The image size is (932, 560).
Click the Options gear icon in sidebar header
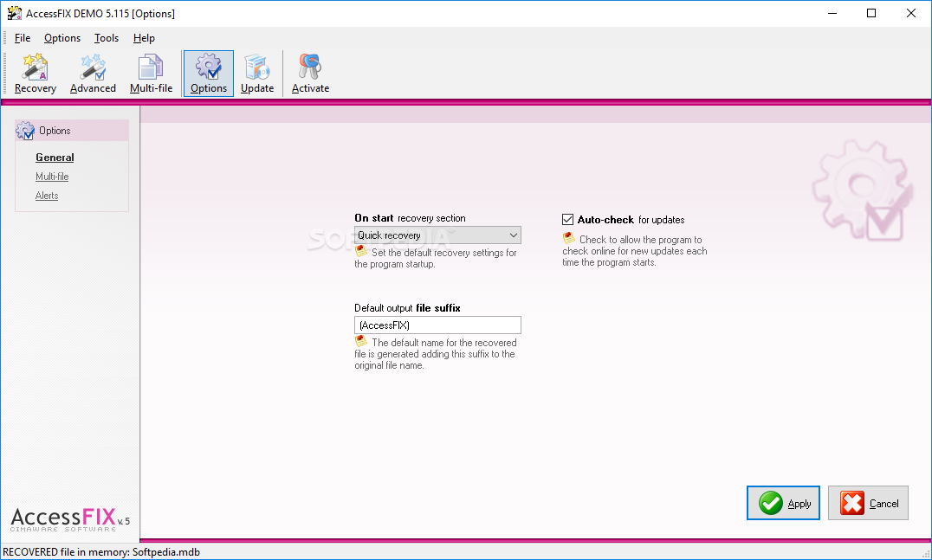25,131
